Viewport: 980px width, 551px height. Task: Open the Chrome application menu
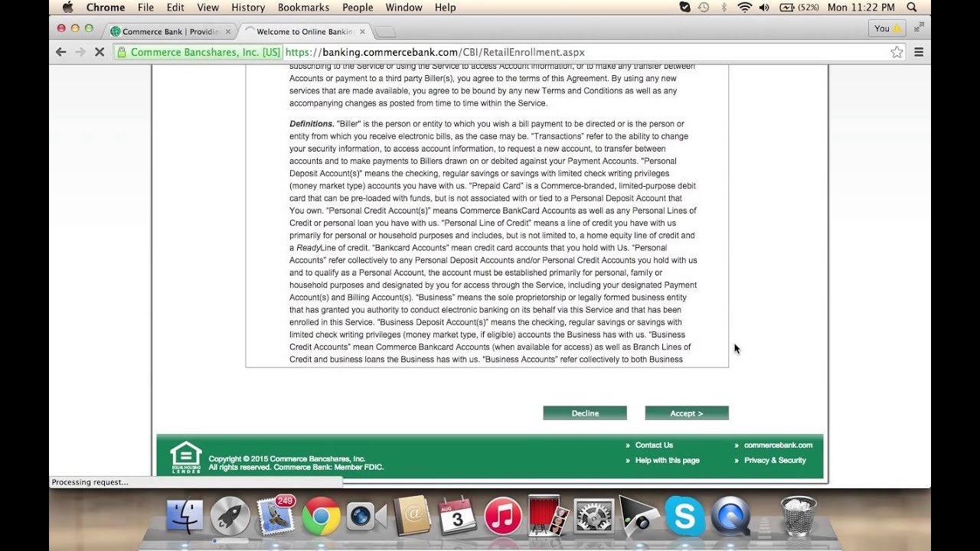[106, 7]
